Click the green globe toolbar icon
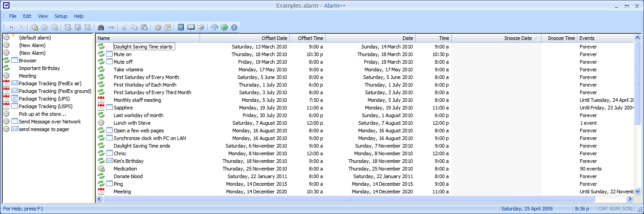Image resolution: width=644 pixels, height=214 pixels. coord(224,27)
